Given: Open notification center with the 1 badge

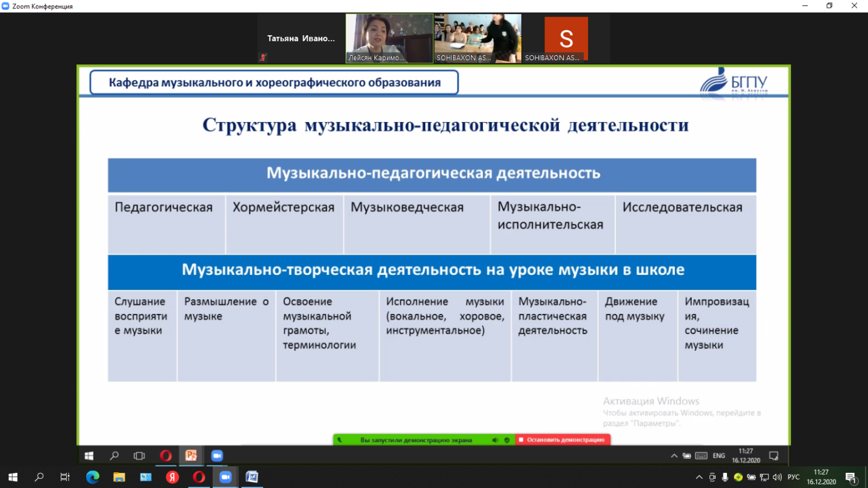Looking at the screenshot, I should point(850,477).
